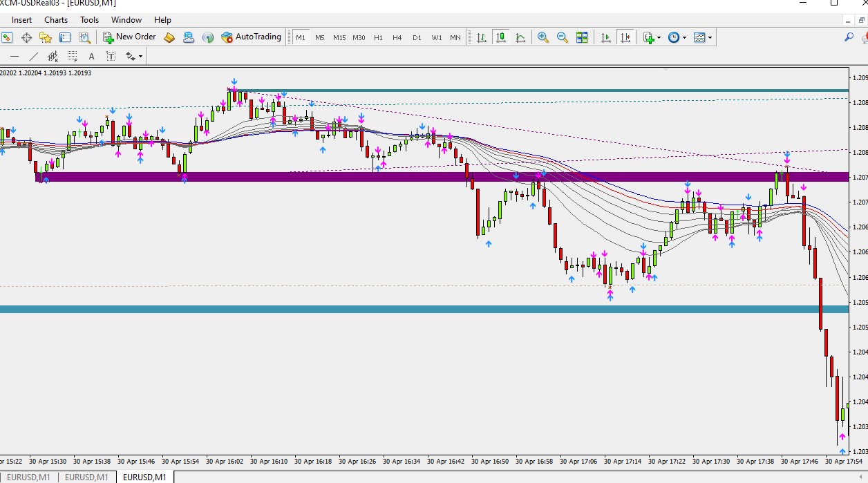Open the templates dropdown arrow
Screen dimensions: 868x483
710,37
